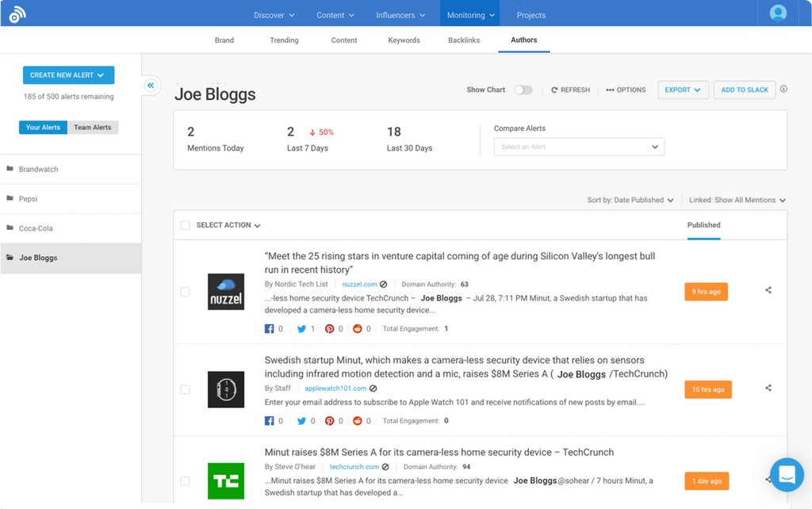Click Twitter icon on nuzzel article

tap(301, 329)
